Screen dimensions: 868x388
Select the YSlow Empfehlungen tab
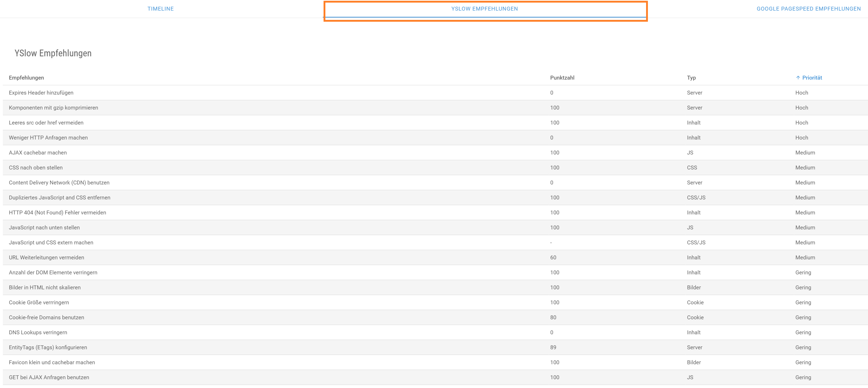point(484,9)
